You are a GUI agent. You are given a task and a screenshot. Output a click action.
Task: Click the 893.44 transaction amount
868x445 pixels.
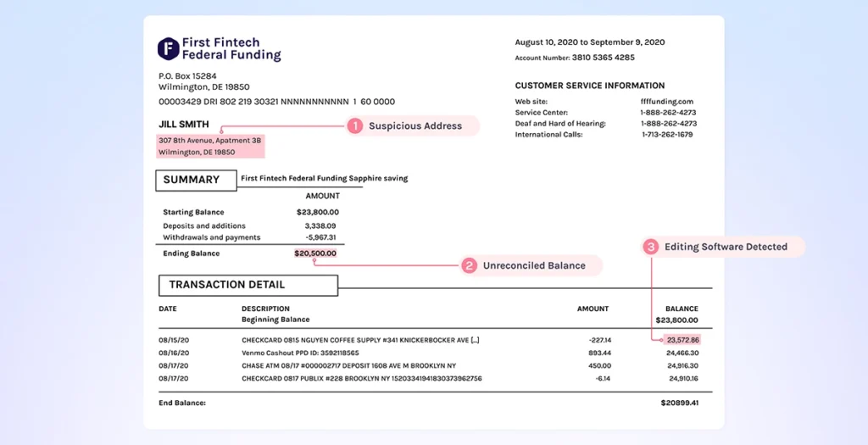[x=600, y=353]
